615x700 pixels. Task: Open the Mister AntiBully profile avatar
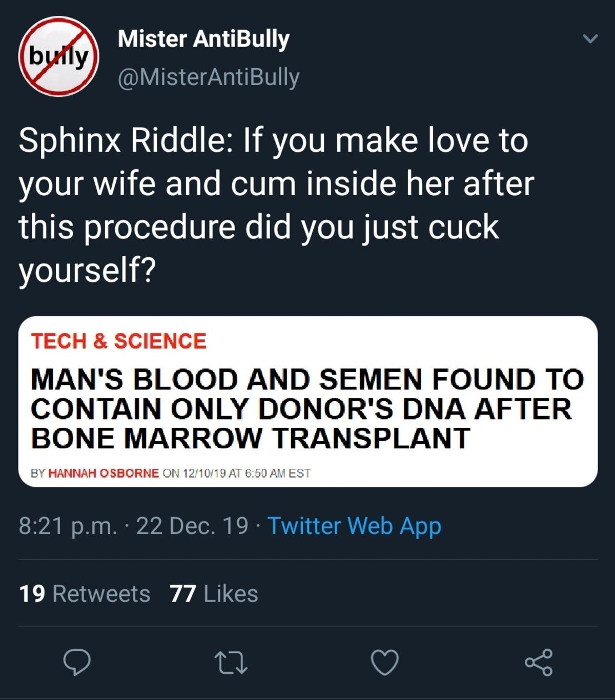pos(59,57)
